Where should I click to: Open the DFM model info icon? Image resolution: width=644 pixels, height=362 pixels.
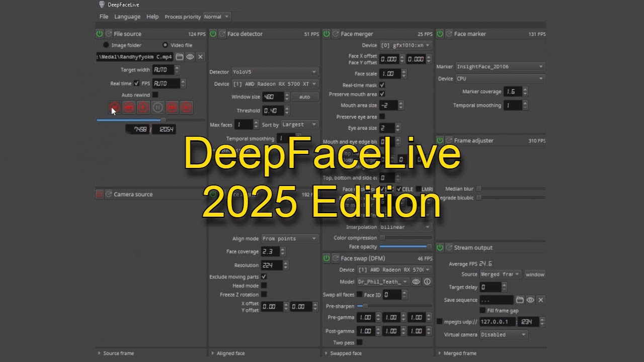click(427, 282)
